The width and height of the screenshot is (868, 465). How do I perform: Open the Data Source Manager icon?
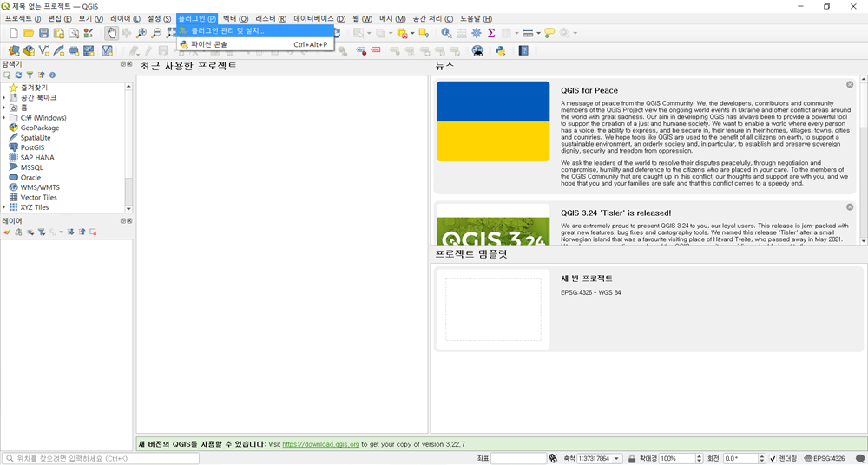[x=15, y=51]
